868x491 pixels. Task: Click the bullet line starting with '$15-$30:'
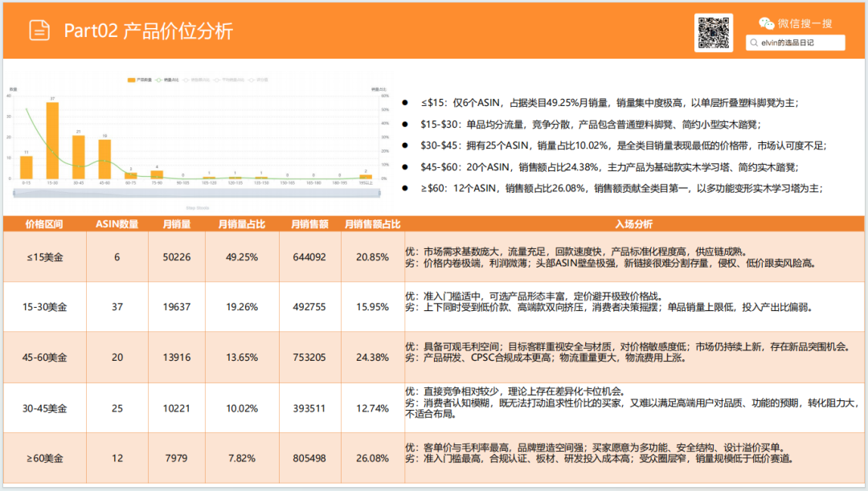pos(590,125)
